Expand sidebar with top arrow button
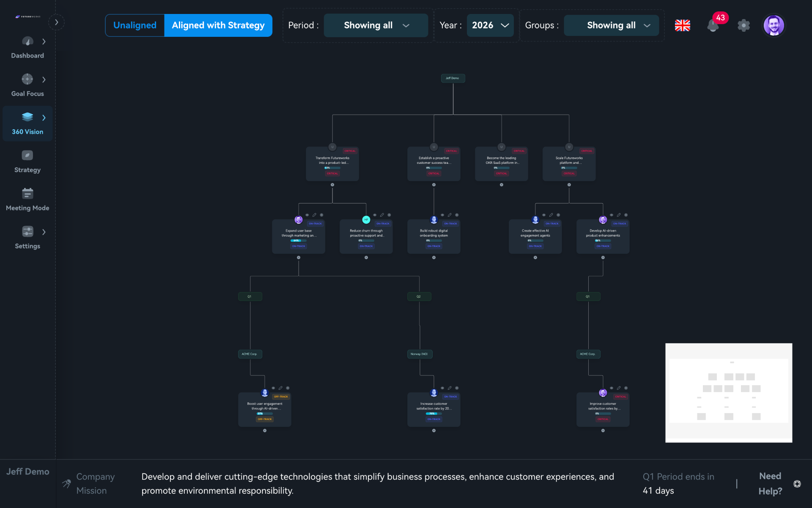The height and width of the screenshot is (508, 812). [56, 22]
